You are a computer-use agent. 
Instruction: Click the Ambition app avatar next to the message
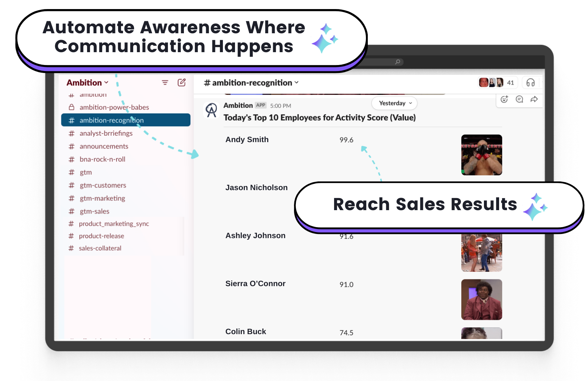211,110
